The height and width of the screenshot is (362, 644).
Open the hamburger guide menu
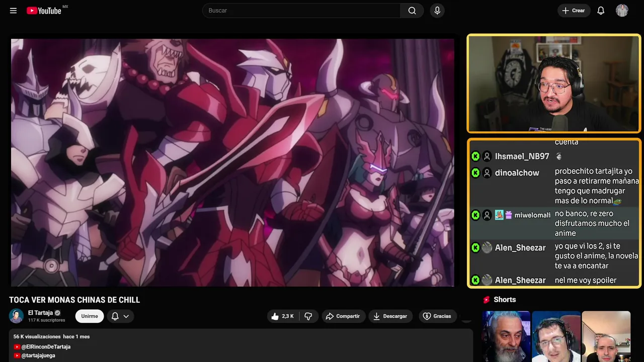coord(13,11)
